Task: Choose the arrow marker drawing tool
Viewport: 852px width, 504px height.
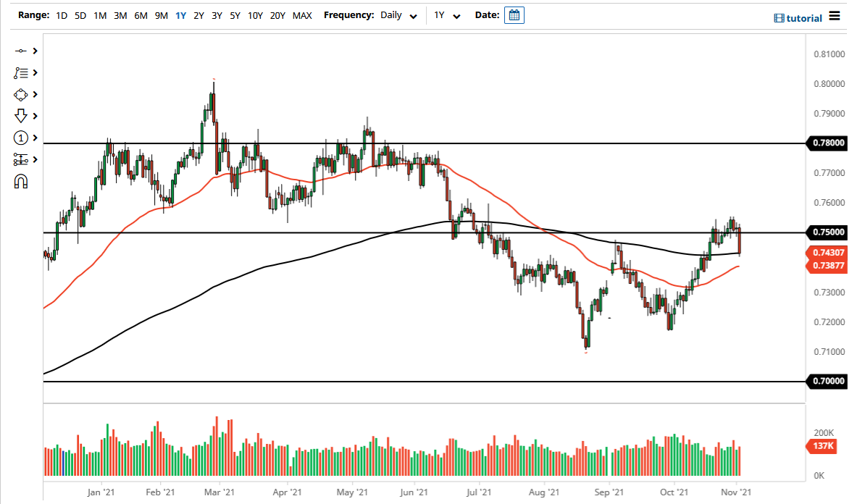Action: (21, 116)
